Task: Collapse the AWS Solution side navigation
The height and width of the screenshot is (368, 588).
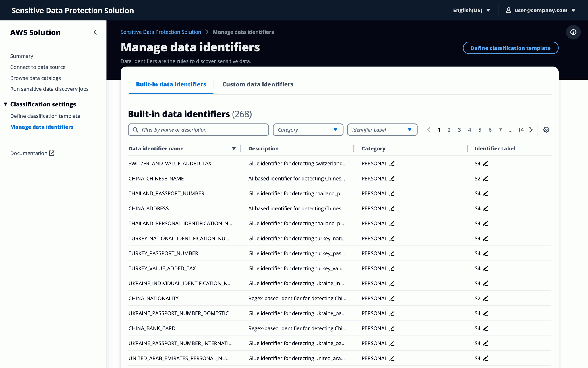Action: click(x=95, y=32)
